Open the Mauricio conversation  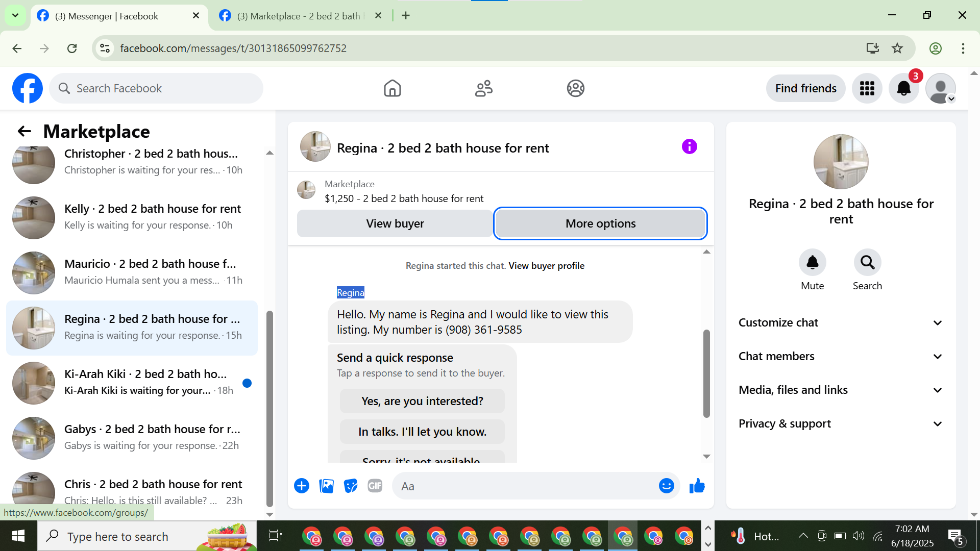pyautogui.click(x=132, y=272)
